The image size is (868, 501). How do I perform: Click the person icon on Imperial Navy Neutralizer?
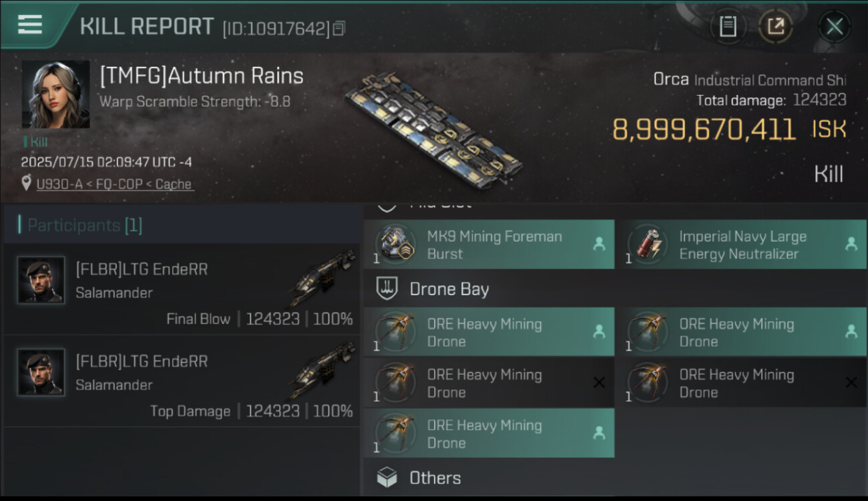[x=851, y=244]
